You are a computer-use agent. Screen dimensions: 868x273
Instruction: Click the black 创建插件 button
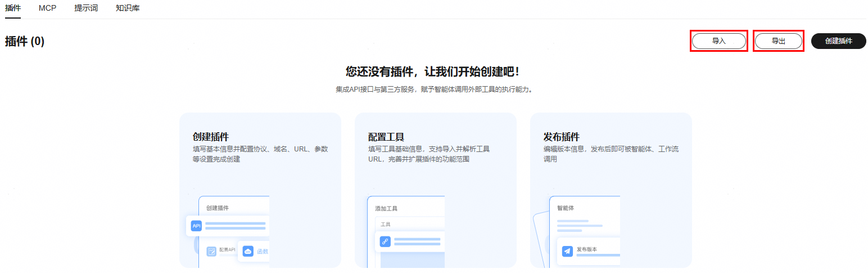click(x=838, y=41)
